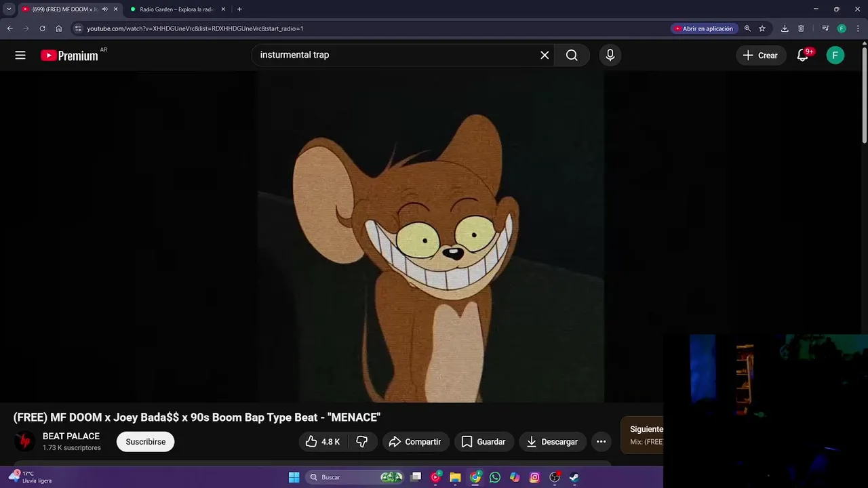Go to YouTube Premium home logo
Image resolution: width=868 pixels, height=488 pixels.
(x=70, y=56)
